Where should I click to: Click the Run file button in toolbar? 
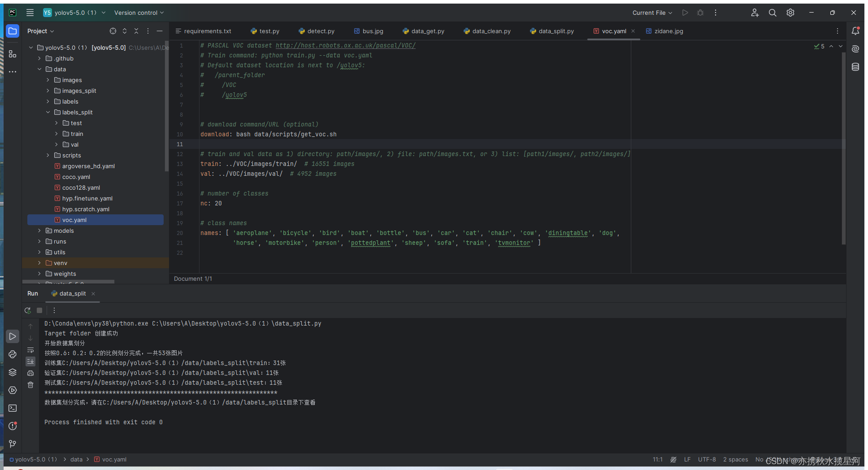(x=685, y=13)
